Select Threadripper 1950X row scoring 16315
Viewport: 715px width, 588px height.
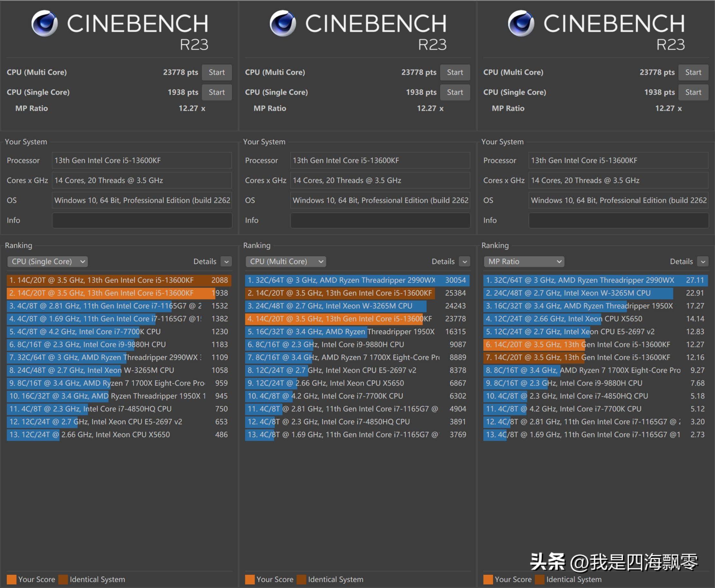click(x=357, y=331)
